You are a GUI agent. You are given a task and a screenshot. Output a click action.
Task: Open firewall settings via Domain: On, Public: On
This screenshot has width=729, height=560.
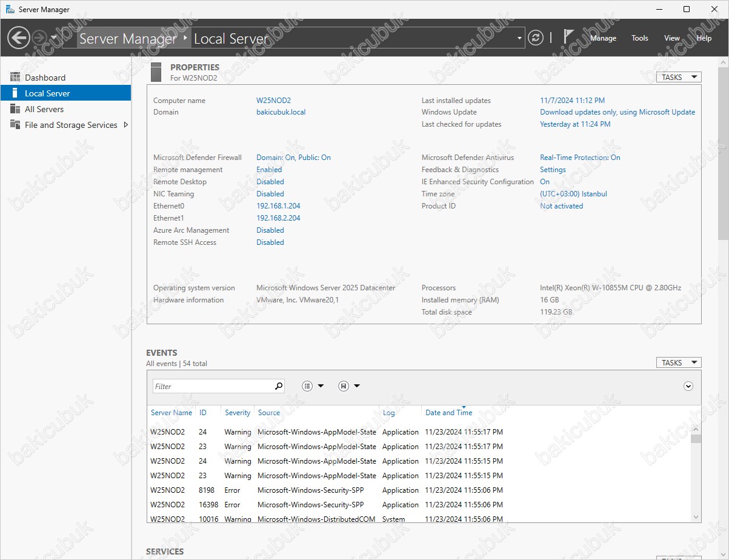(x=293, y=158)
